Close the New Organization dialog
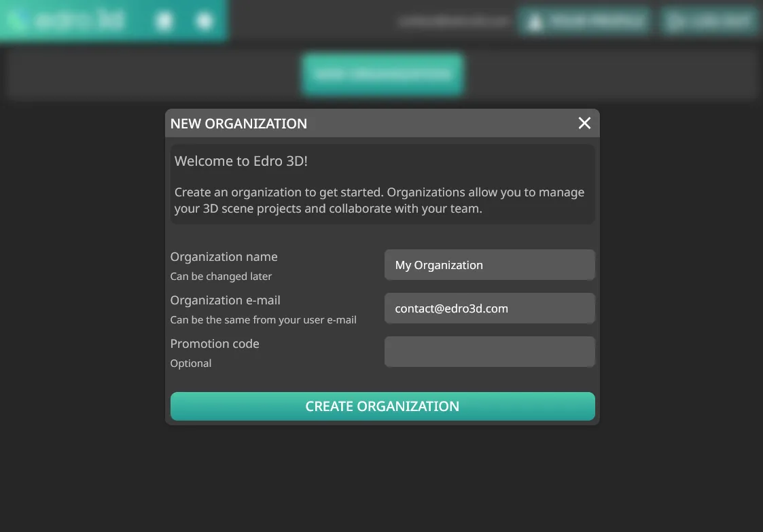Image resolution: width=763 pixels, height=532 pixels. tap(584, 123)
